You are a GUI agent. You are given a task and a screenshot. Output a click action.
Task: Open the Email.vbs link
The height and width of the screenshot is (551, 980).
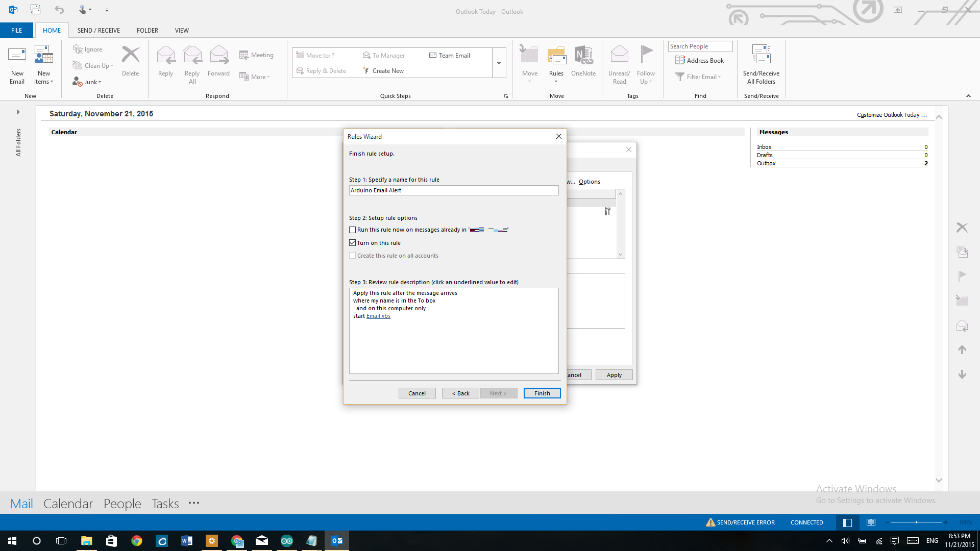[x=378, y=316]
